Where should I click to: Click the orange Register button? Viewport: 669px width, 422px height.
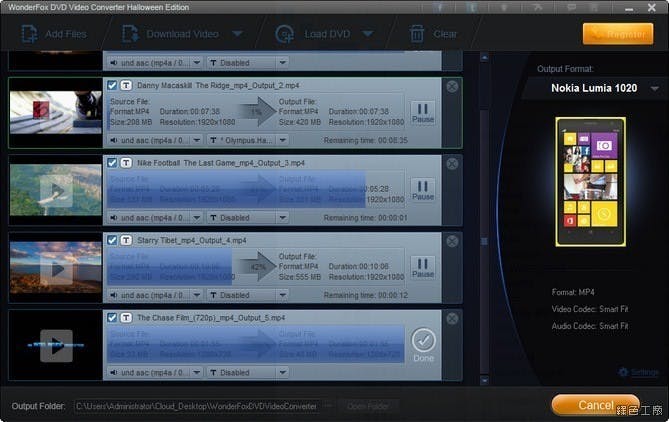click(618, 34)
